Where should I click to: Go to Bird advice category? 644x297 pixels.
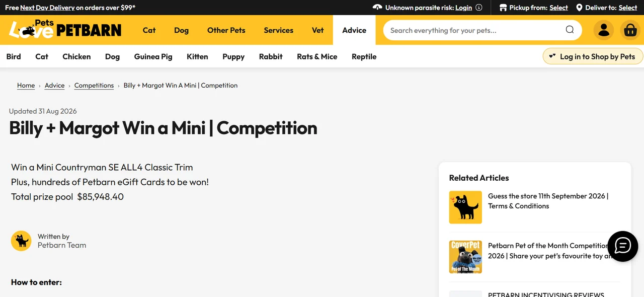(14, 56)
